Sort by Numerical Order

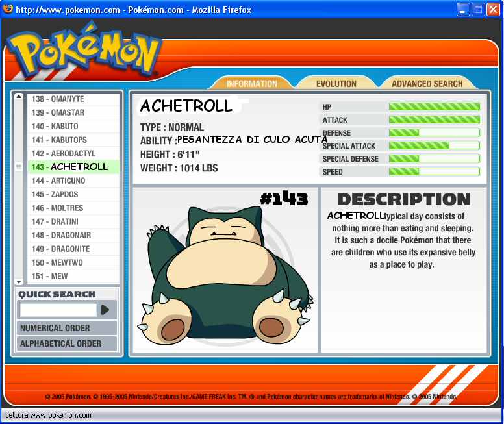pos(66,328)
